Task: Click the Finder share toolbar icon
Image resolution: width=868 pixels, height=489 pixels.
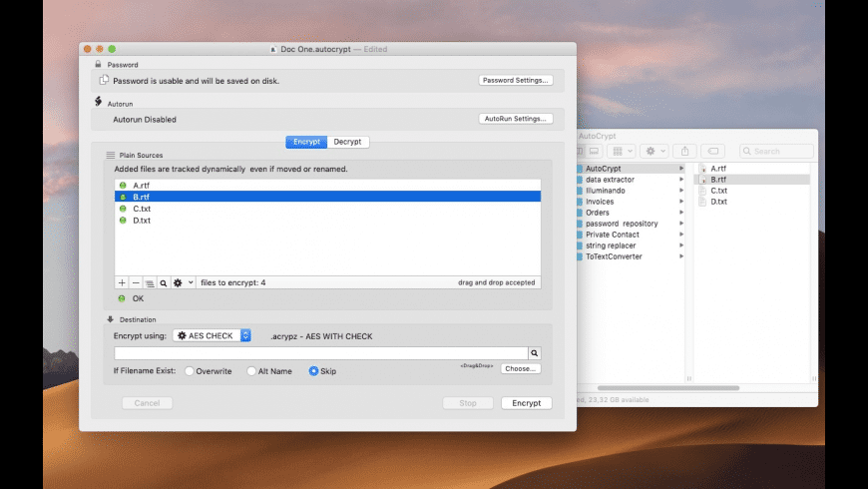Action: click(684, 151)
